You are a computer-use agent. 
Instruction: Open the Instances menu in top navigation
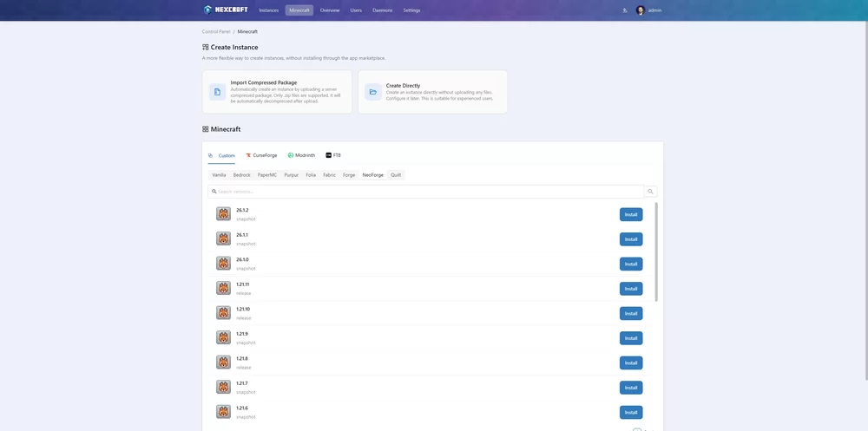[269, 10]
